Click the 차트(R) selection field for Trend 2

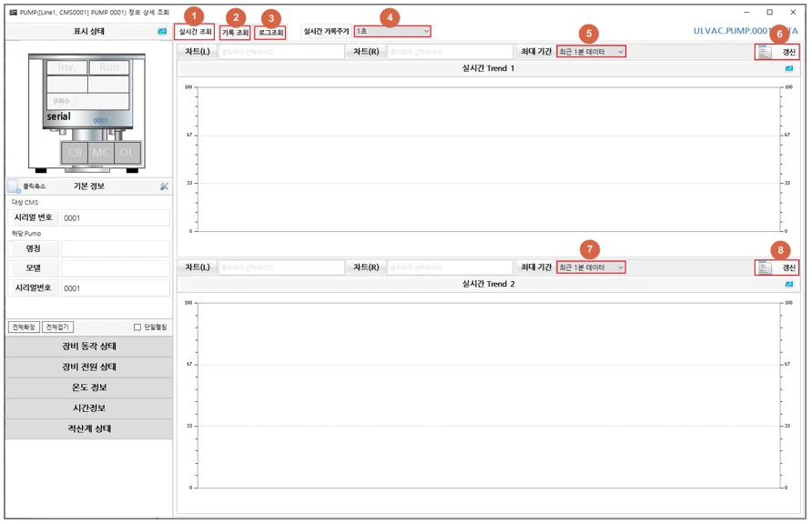(450, 267)
